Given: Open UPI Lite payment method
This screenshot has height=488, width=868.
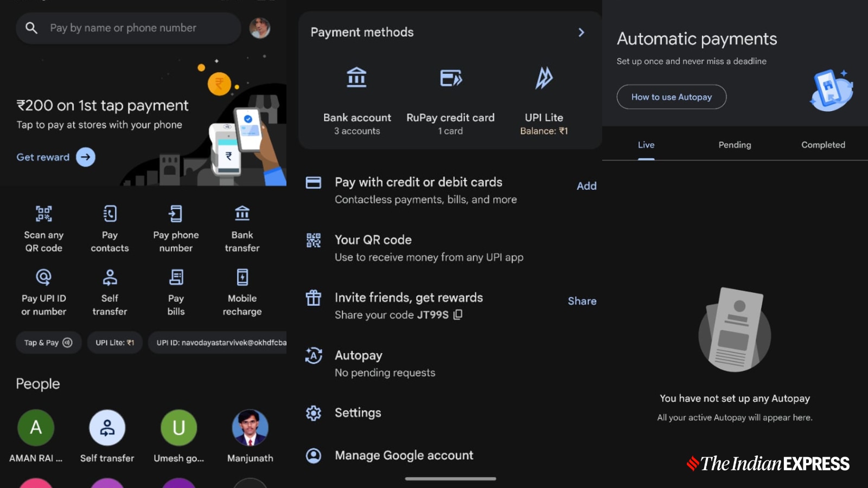Looking at the screenshot, I should click(543, 98).
